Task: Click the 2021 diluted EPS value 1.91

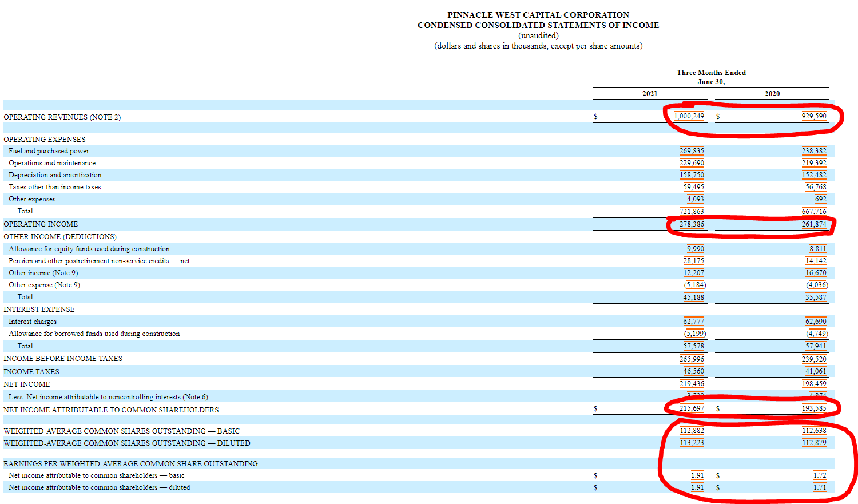Action: (x=697, y=487)
